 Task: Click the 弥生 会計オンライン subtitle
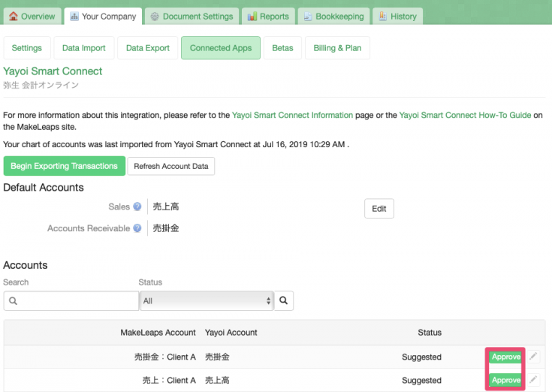click(41, 85)
